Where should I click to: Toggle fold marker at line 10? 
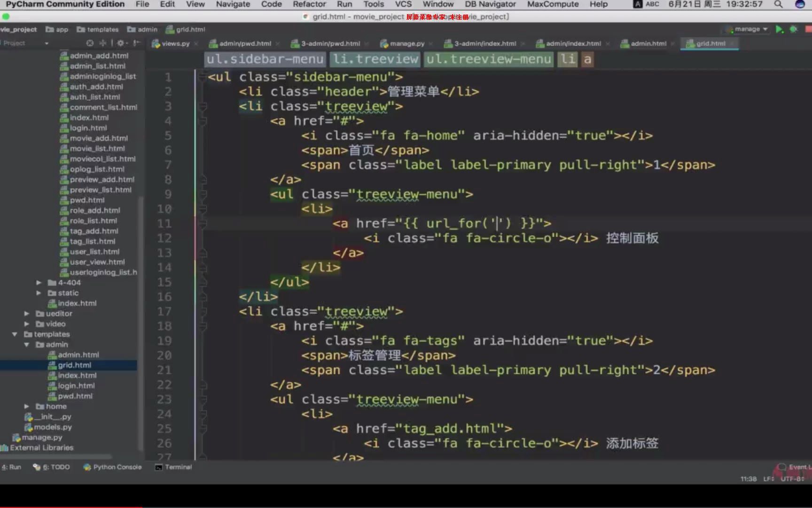tap(203, 209)
